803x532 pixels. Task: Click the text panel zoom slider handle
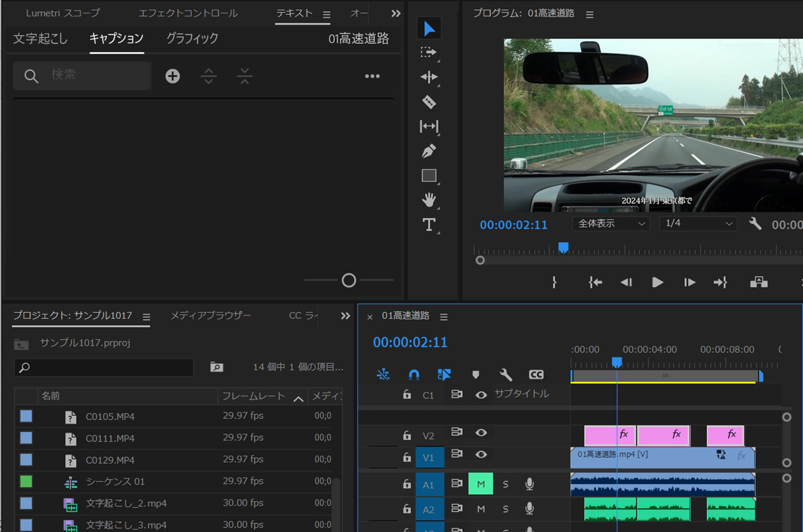[x=349, y=280]
